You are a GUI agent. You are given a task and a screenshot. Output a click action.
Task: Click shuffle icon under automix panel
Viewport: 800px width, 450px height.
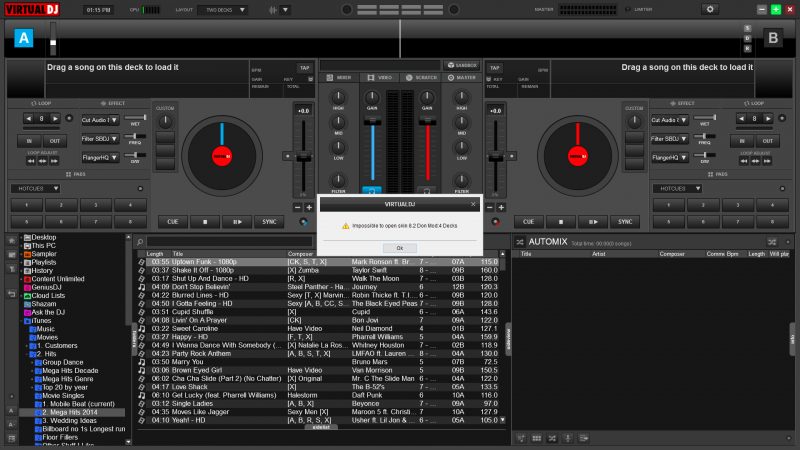click(552, 438)
